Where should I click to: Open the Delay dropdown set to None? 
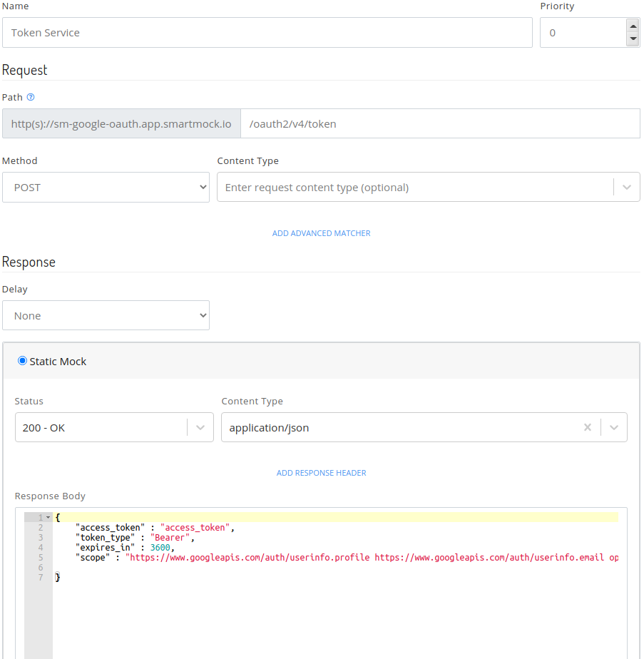coord(106,315)
